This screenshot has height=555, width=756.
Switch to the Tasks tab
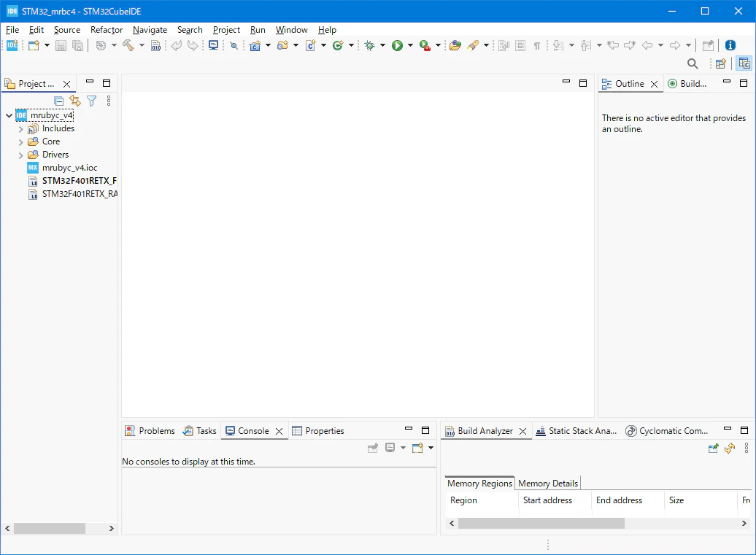point(200,431)
